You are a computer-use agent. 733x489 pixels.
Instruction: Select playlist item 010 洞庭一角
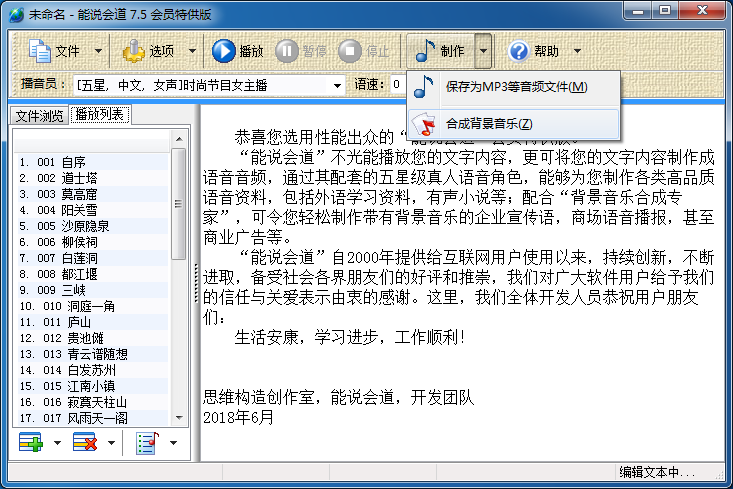[93, 306]
